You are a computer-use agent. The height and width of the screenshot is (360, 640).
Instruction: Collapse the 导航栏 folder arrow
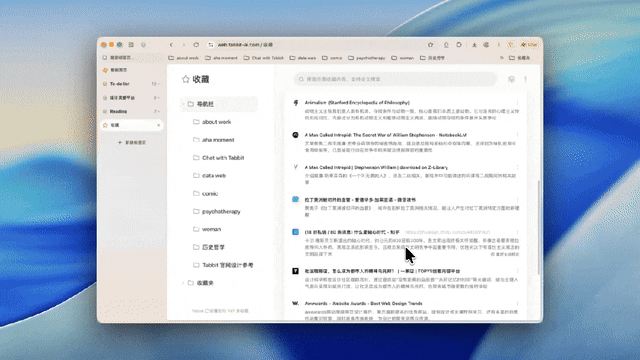183,104
